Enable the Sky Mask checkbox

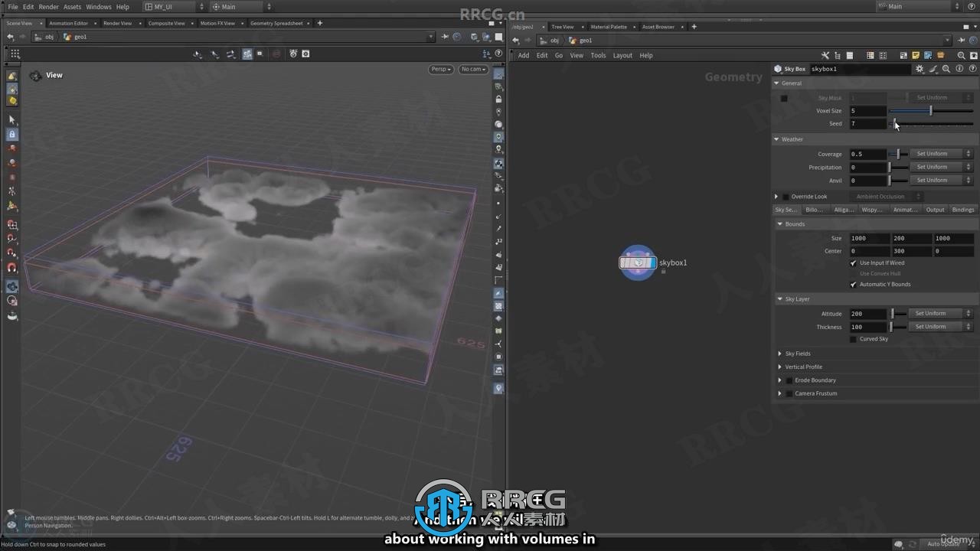click(783, 98)
